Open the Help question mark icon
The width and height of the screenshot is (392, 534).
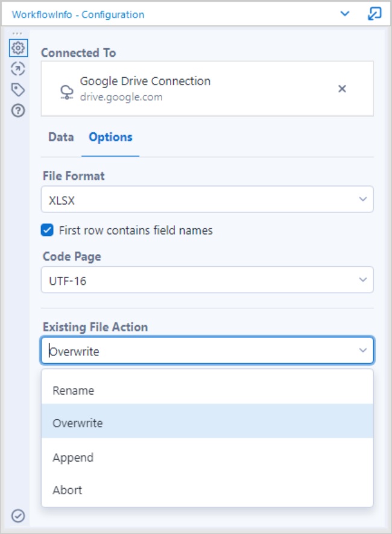point(18,110)
